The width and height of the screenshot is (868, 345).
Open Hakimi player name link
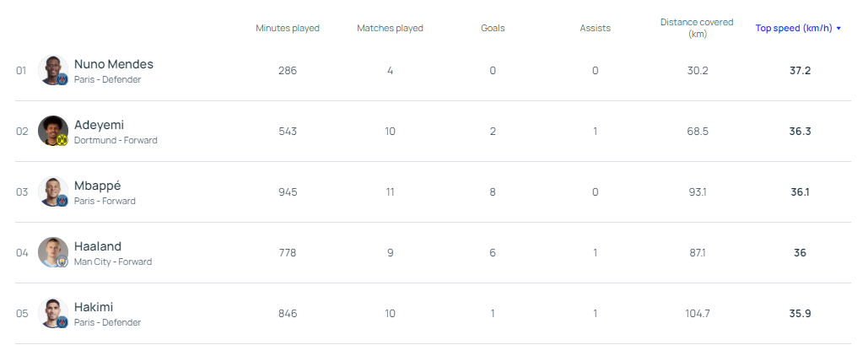(x=94, y=307)
